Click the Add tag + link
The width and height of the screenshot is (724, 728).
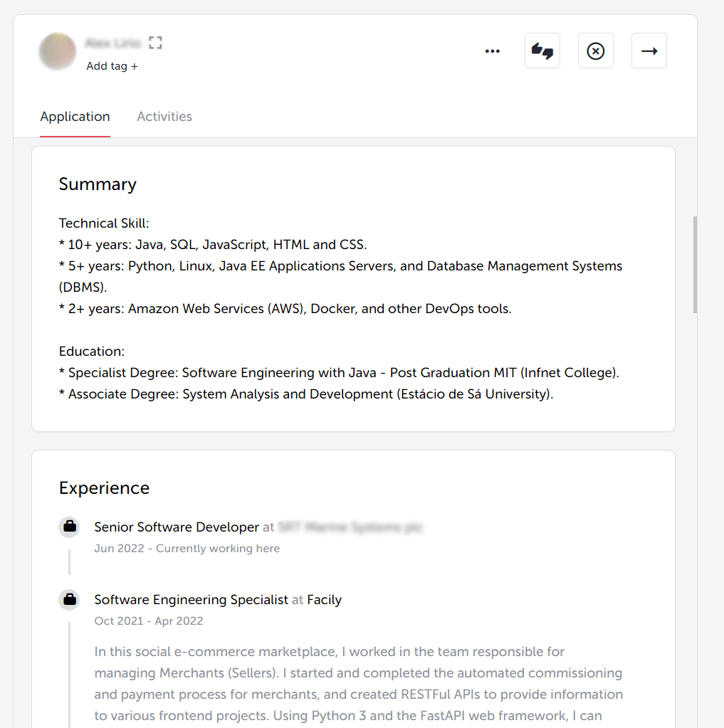point(111,65)
